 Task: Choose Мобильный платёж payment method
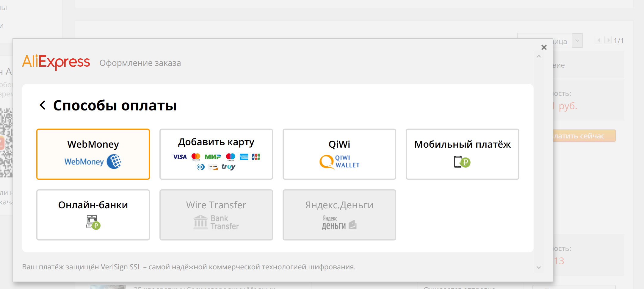[x=463, y=154]
